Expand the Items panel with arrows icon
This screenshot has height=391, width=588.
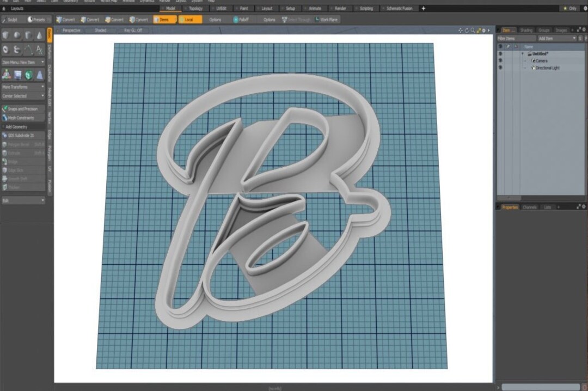point(579,29)
